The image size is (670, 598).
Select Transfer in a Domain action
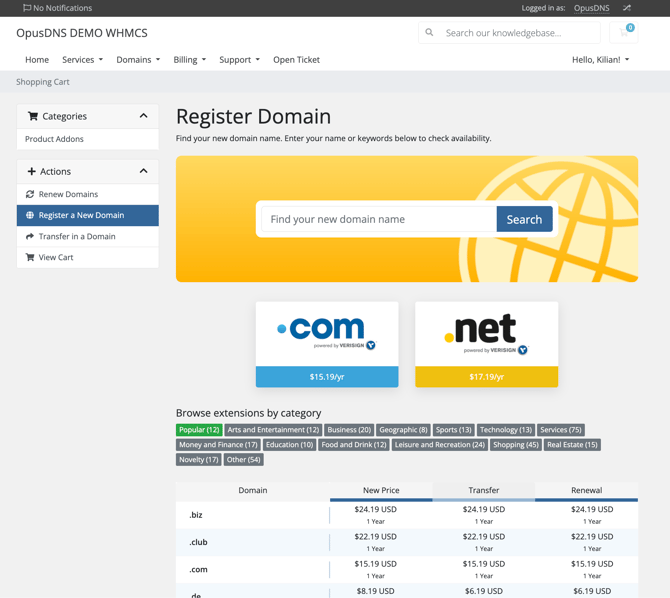point(88,236)
